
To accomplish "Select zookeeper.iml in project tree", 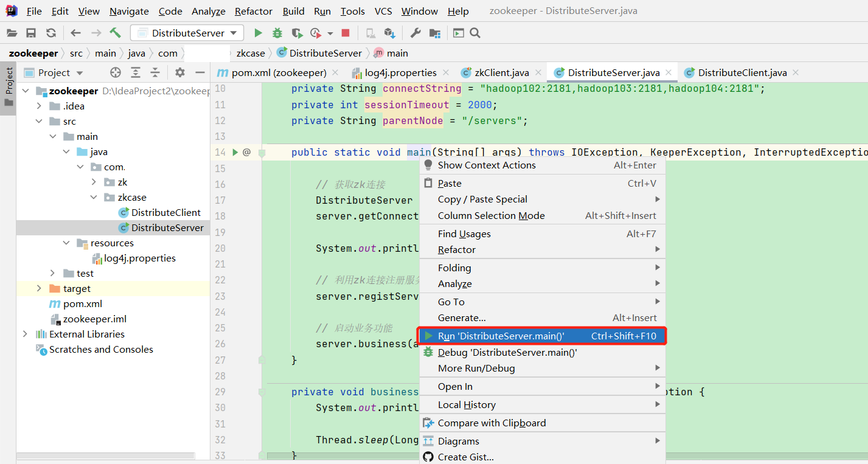I will [95, 319].
